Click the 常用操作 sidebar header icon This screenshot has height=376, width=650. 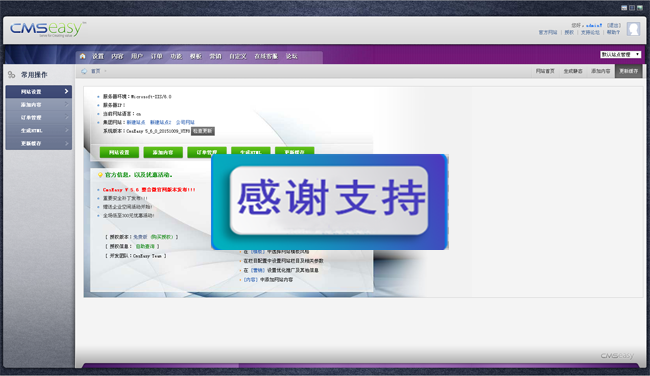click(x=11, y=75)
